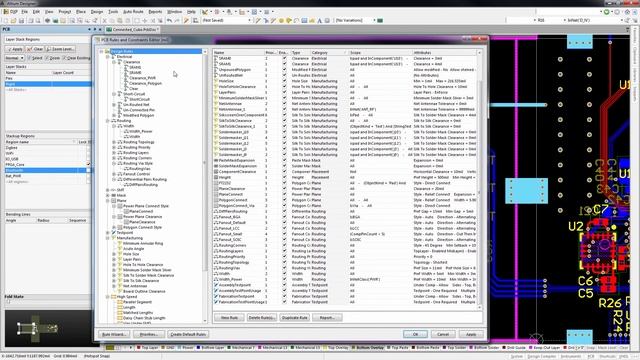This screenshot has width=640, height=360.
Task: Open the Reports menu
Action: tap(155, 12)
